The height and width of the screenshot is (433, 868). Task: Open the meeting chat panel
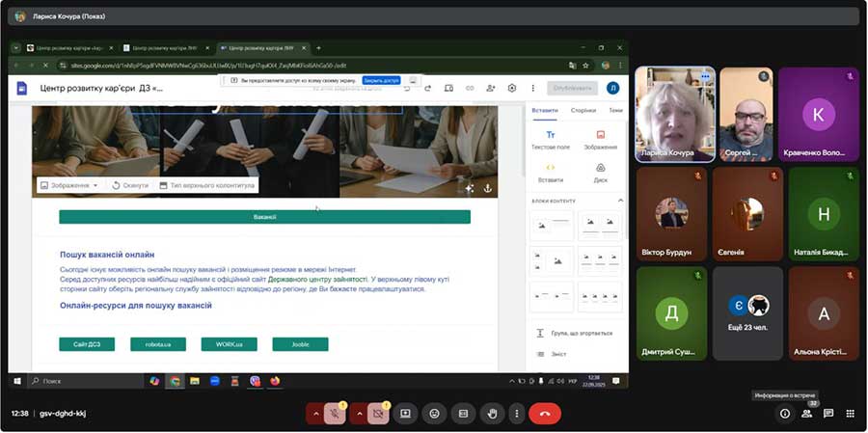[x=828, y=414]
